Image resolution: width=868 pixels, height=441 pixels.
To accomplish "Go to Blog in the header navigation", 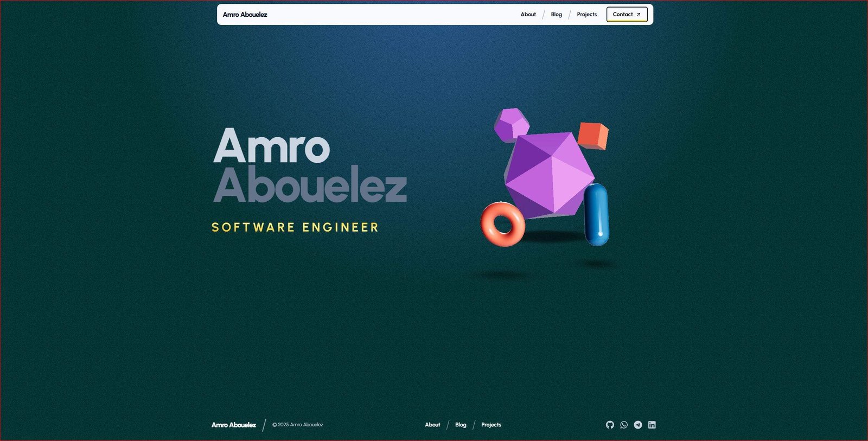I will pyautogui.click(x=556, y=15).
